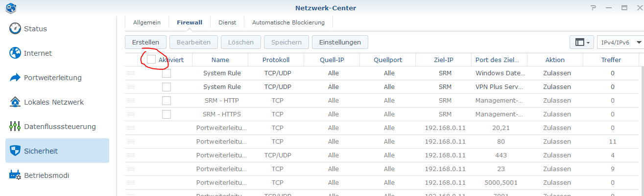Screen dimensions: 644x196
Task: Sort by the Treffer column header
Action: pos(611,60)
